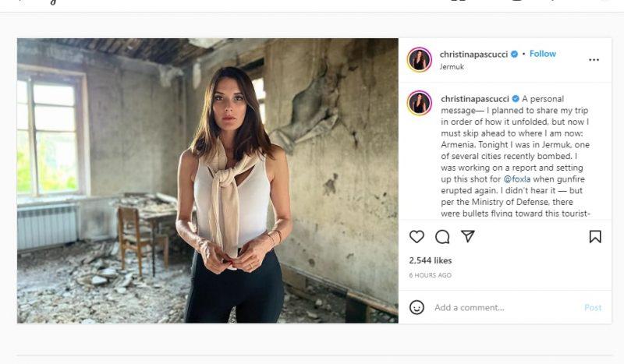Open christinapascucci profile from header username
This screenshot has width=624, height=364.
pyautogui.click(x=473, y=55)
